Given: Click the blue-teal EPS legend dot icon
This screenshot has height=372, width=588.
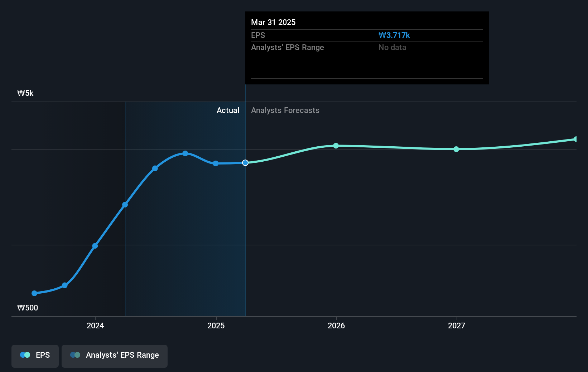Looking at the screenshot, I should point(25,355).
